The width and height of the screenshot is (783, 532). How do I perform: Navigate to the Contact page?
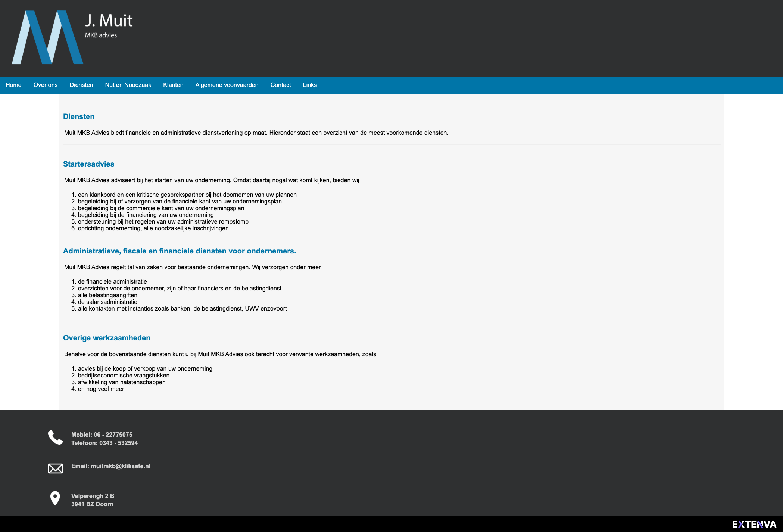[x=280, y=85]
